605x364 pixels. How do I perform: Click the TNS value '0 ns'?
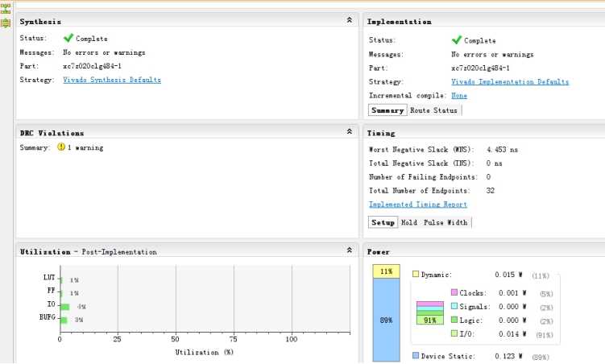point(495,163)
